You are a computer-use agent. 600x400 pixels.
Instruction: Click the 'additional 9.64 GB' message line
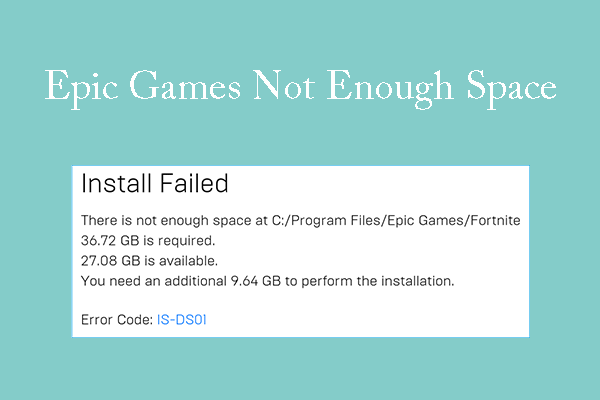pyautogui.click(x=268, y=281)
